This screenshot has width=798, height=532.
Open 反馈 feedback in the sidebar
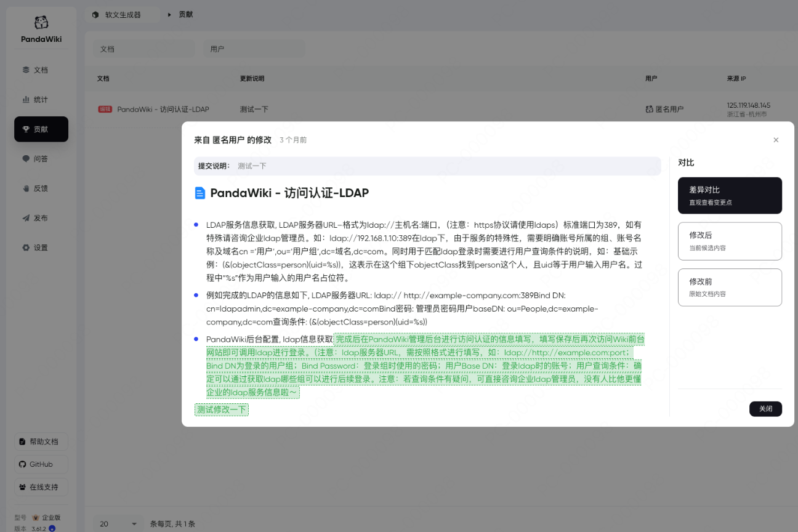pos(41,188)
